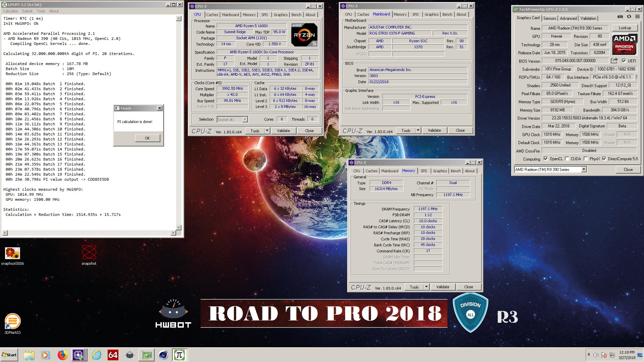Click Validate in CPU-Z Memory window
Viewport: 644px width, 362px height.
(443, 287)
